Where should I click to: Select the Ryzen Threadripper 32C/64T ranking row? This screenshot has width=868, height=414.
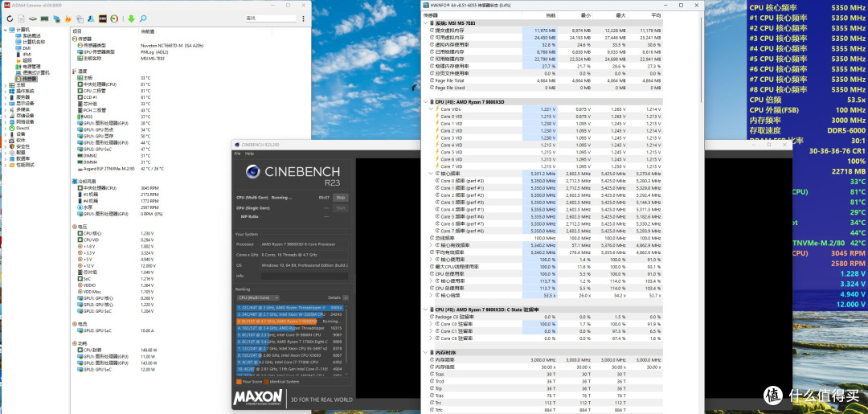point(290,308)
